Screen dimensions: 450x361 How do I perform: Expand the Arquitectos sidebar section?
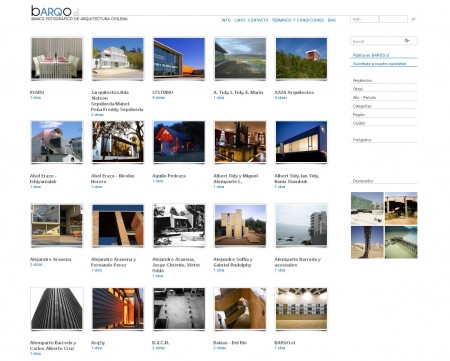362,80
